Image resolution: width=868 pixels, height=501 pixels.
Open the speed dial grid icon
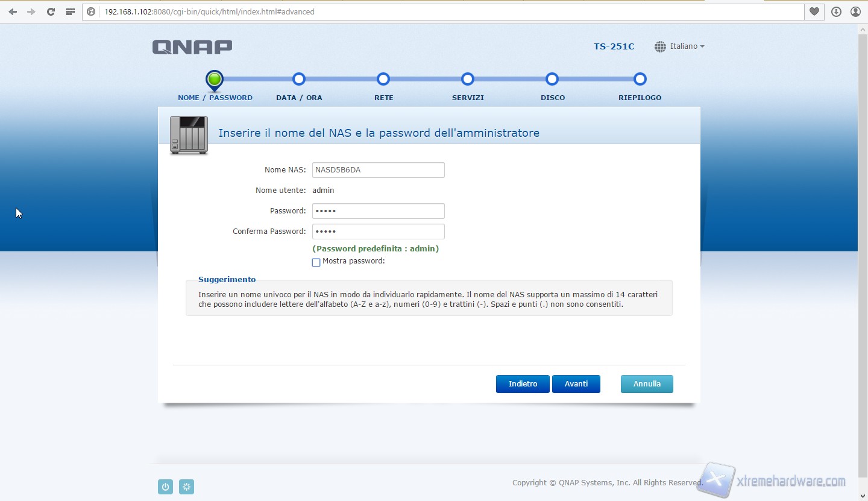point(71,11)
